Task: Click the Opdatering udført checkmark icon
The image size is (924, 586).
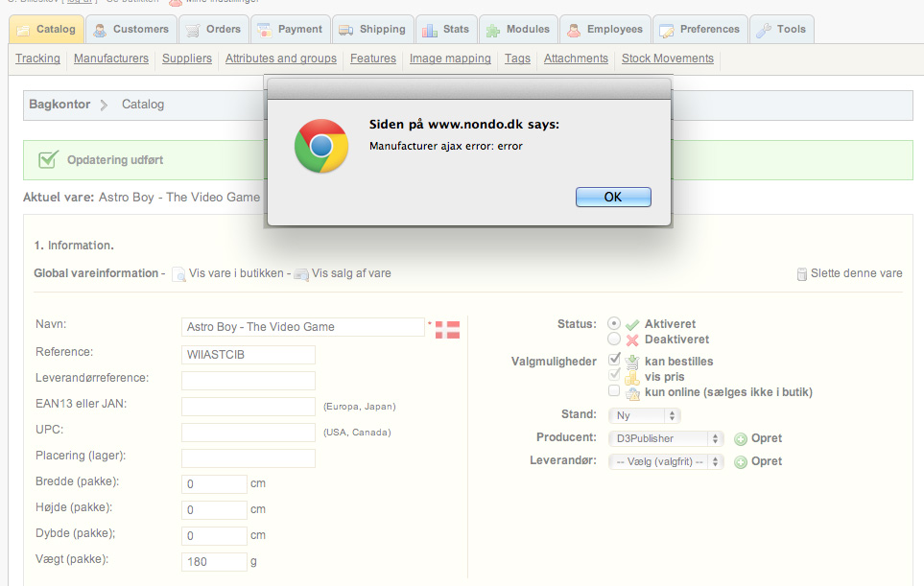Action: click(48, 159)
